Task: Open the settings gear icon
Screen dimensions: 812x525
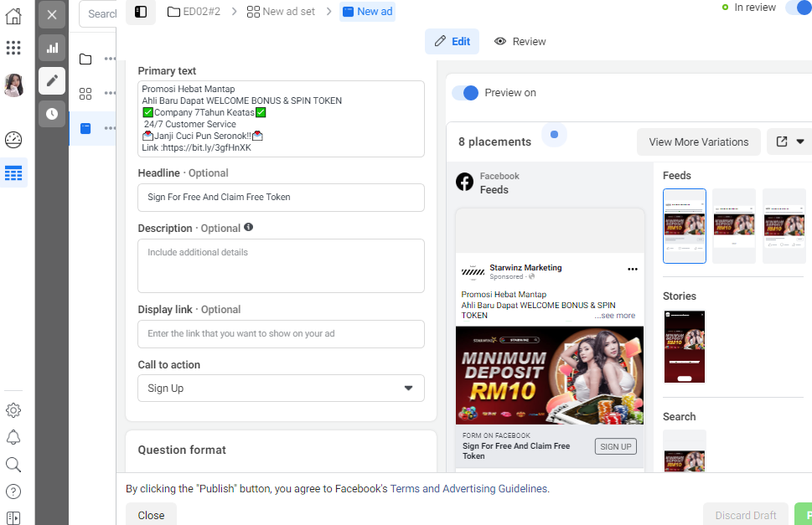Action: (13, 410)
